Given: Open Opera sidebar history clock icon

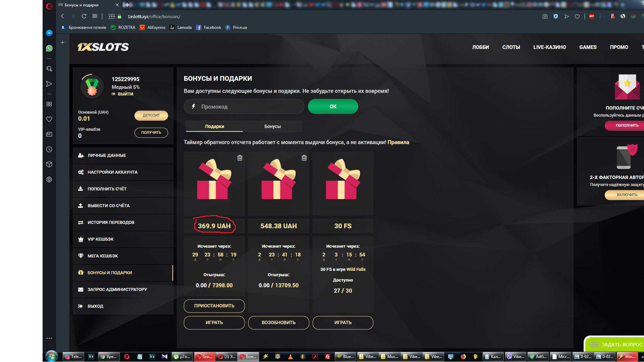Looking at the screenshot, I should pyautogui.click(x=49, y=149).
